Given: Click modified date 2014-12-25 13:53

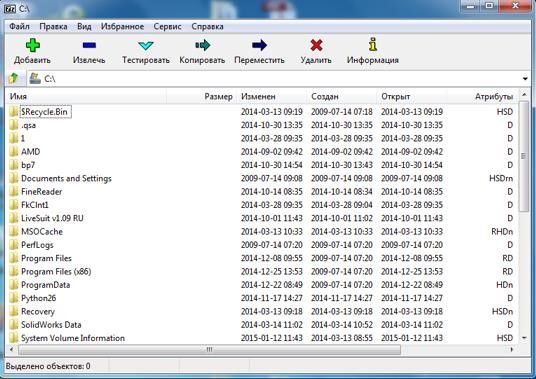Looking at the screenshot, I should [x=272, y=271].
